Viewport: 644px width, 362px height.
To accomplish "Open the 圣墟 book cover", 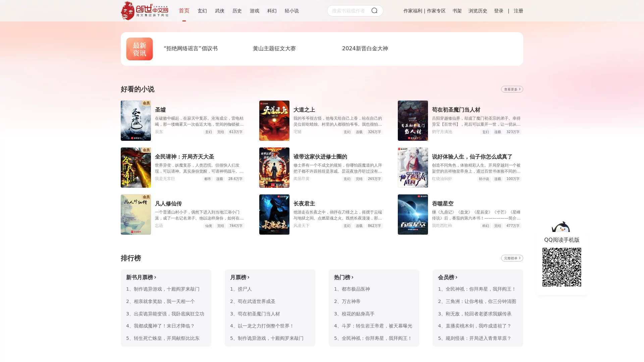I will pyautogui.click(x=136, y=120).
